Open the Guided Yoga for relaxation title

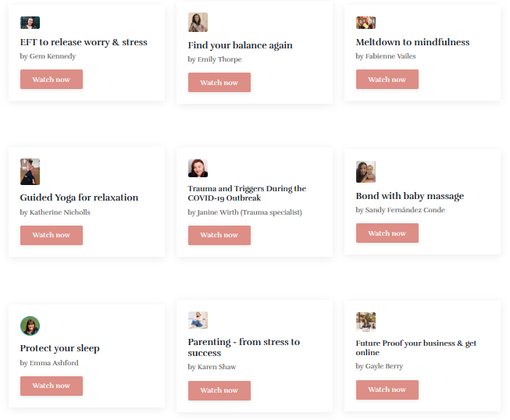(79, 198)
